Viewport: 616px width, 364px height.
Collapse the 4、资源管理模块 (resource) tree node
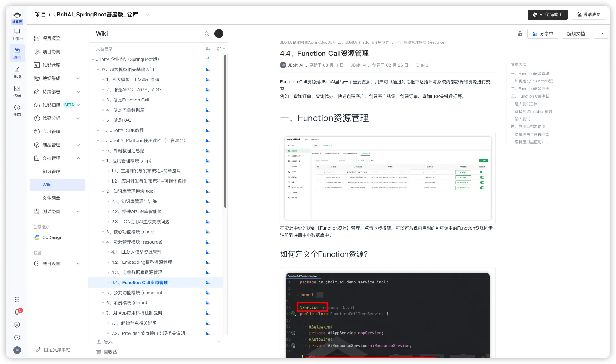pyautogui.click(x=103, y=242)
